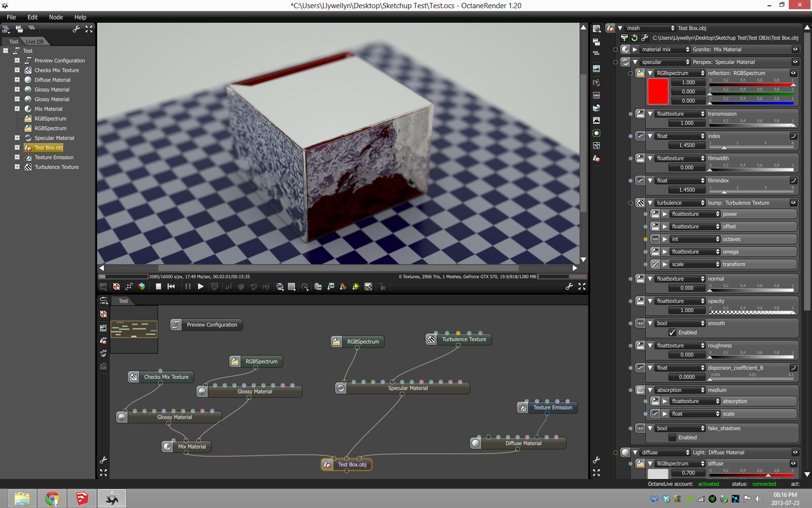This screenshot has width=812, height=508.
Task: Click the index curve icon button
Action: coord(793,136)
